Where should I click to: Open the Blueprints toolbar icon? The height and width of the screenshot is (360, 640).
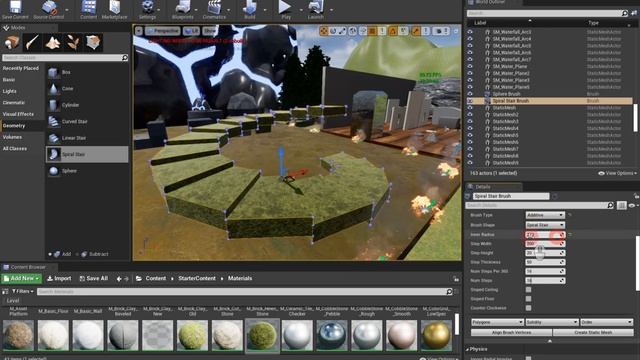click(182, 9)
